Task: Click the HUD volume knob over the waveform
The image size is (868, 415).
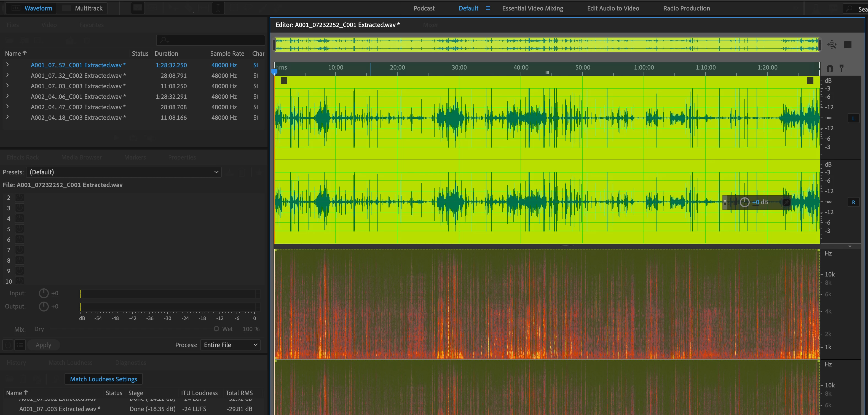Action: pos(744,202)
